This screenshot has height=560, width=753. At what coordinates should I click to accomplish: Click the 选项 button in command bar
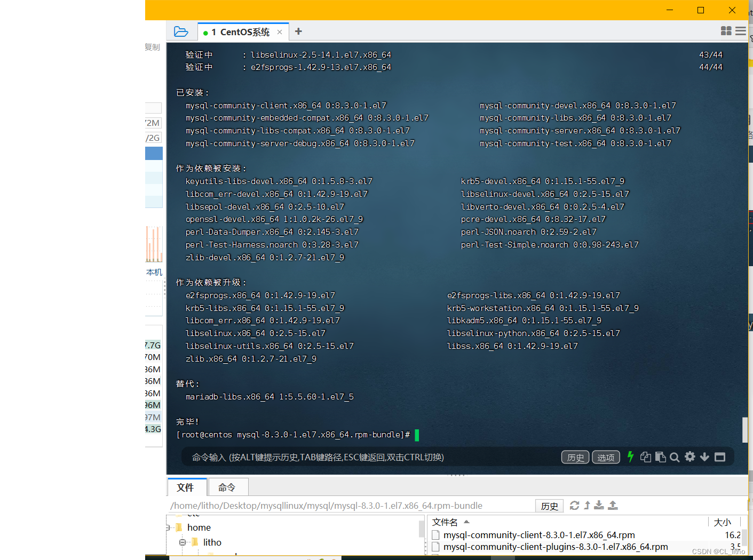tap(606, 457)
